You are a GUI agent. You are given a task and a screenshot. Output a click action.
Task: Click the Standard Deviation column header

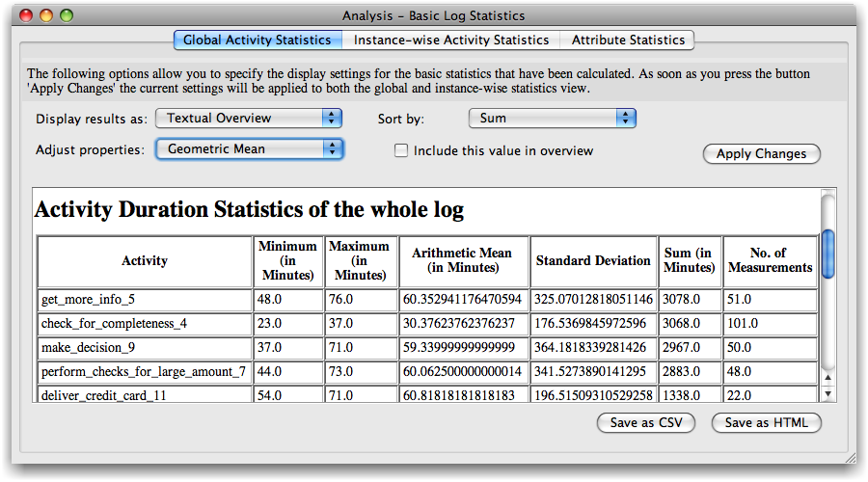click(593, 260)
